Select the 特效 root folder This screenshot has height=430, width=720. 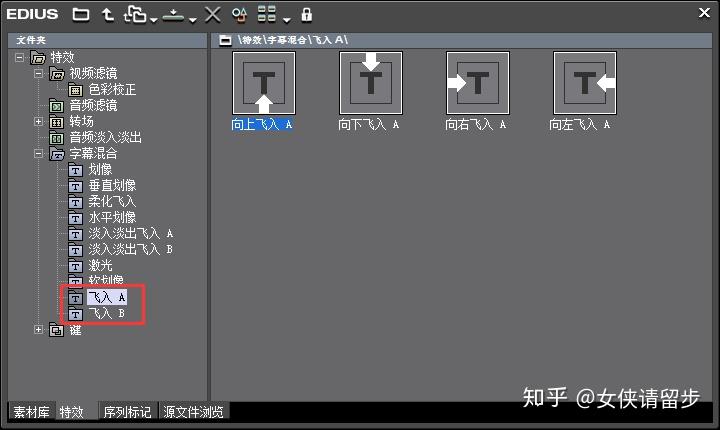coord(62,57)
